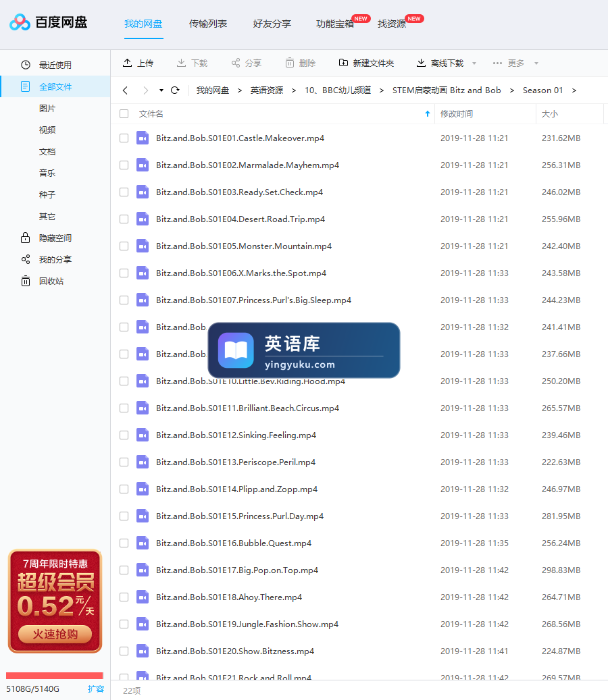Viewport: 608px width, 700px height.
Task: Click the chevron after 我的网盘 breadcrumb
Action: point(239,90)
